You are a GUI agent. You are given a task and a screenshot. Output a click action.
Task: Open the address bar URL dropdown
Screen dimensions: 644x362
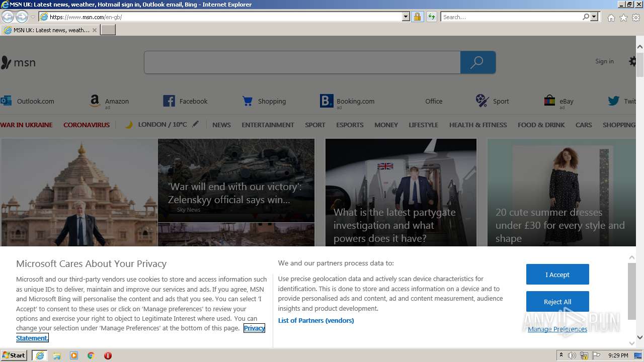point(406,17)
